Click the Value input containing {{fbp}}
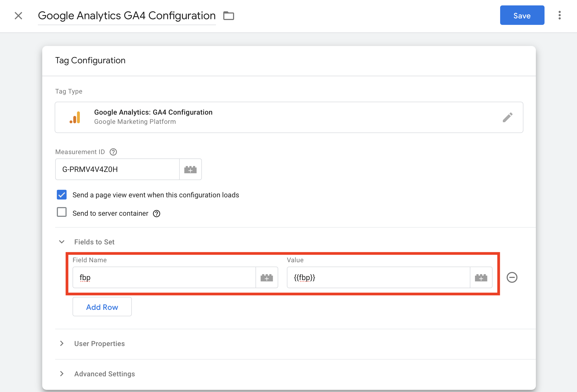Screen dimensions: 577x392 click(x=378, y=277)
